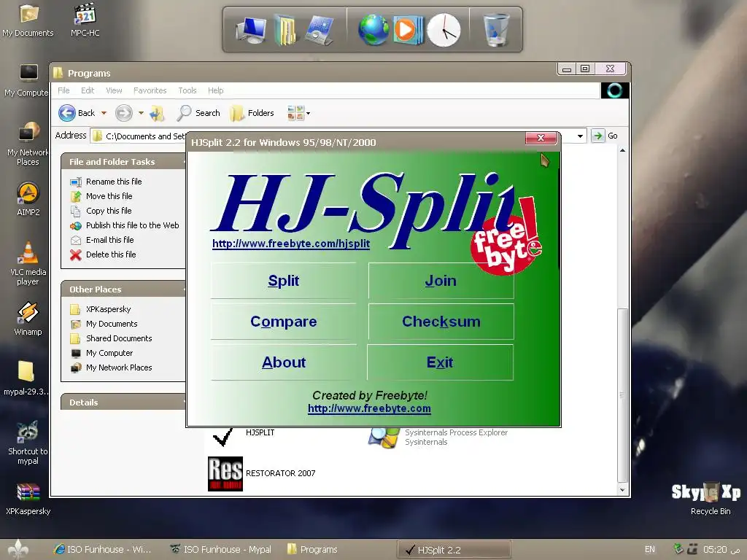Open the www.freebyte.com footer link
This screenshot has height=560, width=747.
point(369,408)
